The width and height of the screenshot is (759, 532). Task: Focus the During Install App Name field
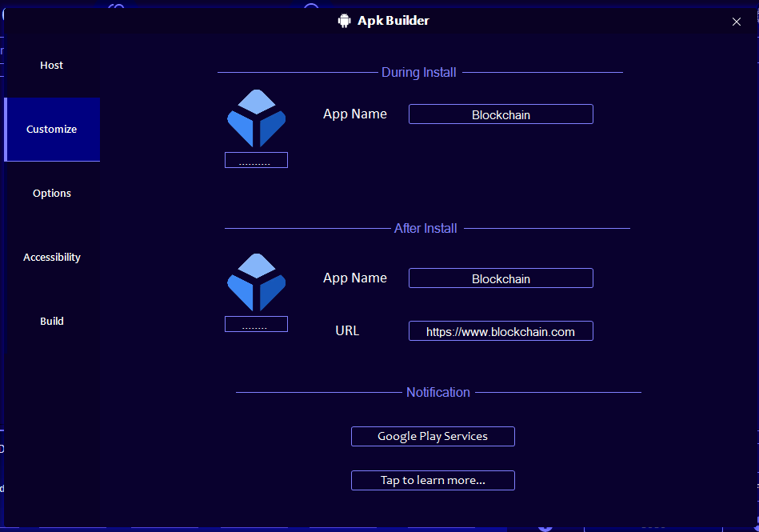(501, 114)
